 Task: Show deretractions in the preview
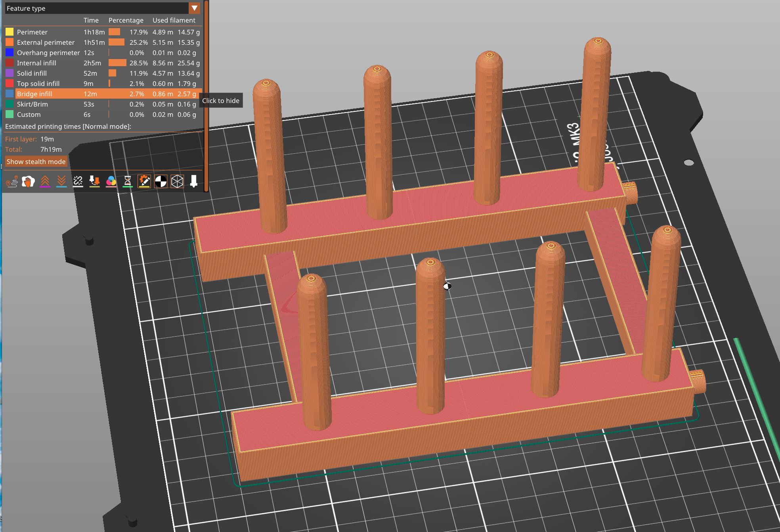pos(61,182)
